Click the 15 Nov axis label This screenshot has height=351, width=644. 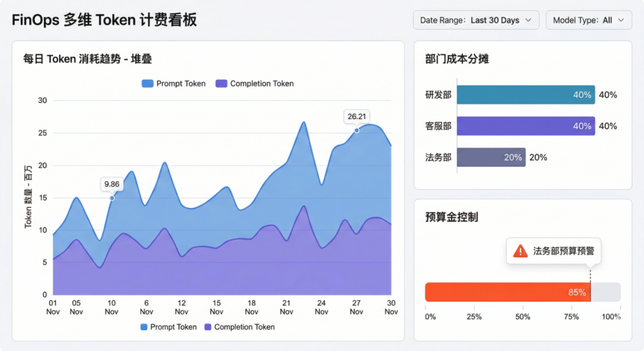216,307
